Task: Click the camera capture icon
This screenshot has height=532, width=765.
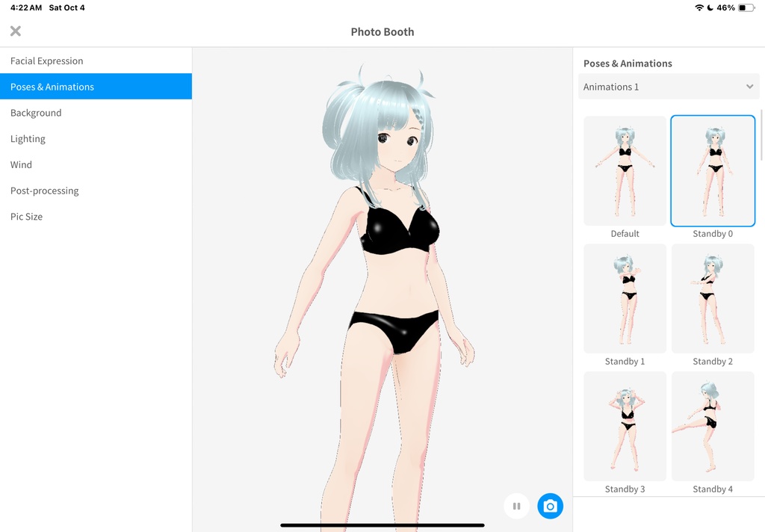Action: click(551, 506)
